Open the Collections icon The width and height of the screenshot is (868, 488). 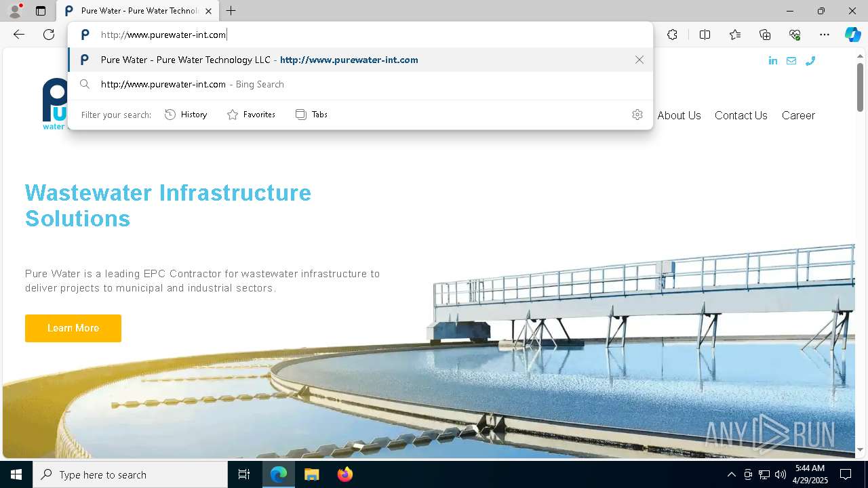pos(765,35)
